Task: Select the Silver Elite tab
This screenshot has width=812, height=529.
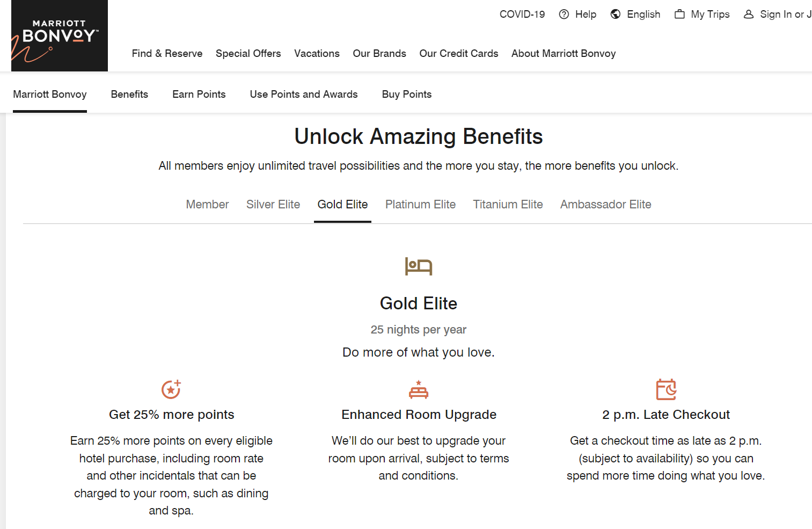Action: (x=273, y=205)
